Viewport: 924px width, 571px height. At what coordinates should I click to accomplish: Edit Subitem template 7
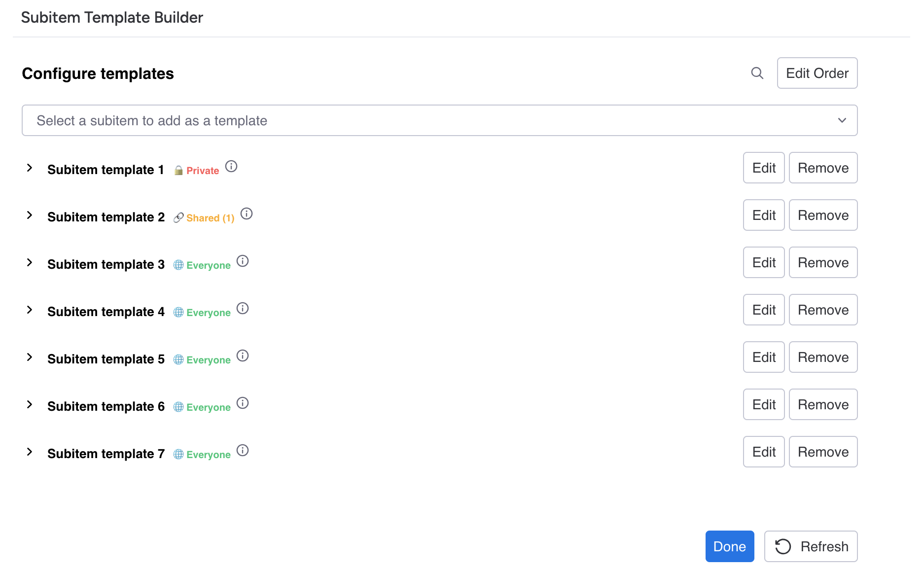click(x=764, y=452)
